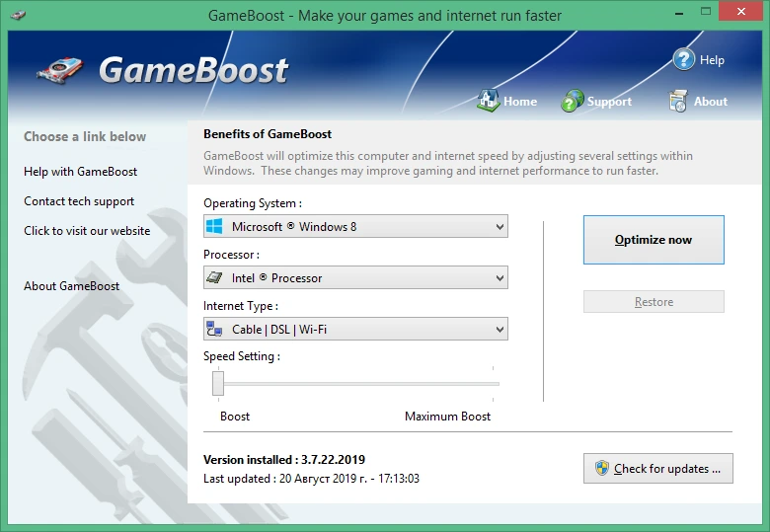Click the Operating System label
The width and height of the screenshot is (770, 532).
click(x=253, y=203)
